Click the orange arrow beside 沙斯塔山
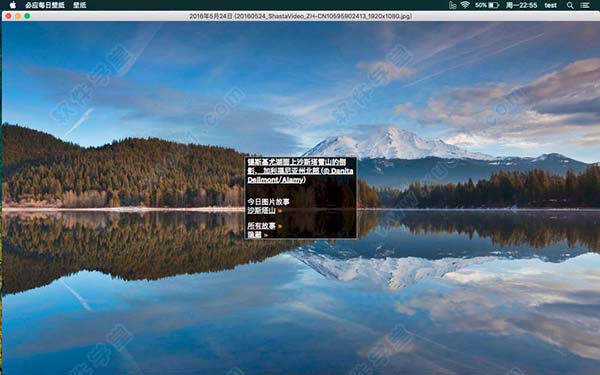The image size is (600, 375). (x=280, y=211)
